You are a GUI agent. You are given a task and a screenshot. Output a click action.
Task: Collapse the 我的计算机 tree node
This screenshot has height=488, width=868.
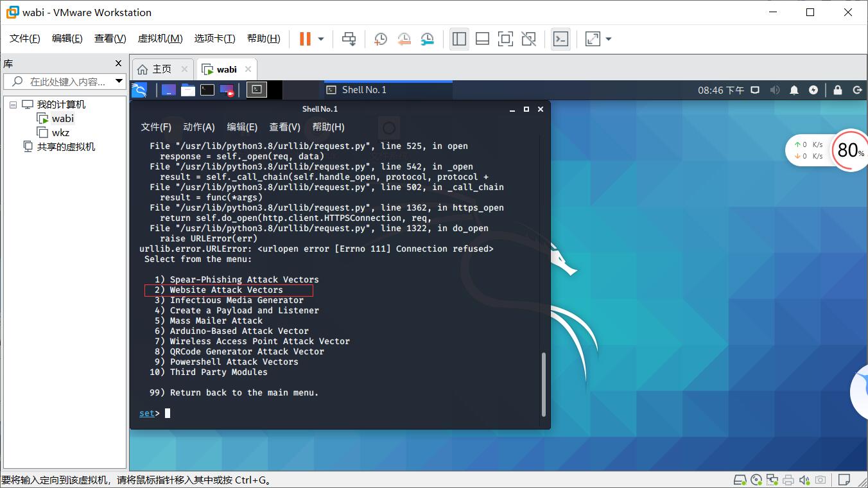pos(13,105)
